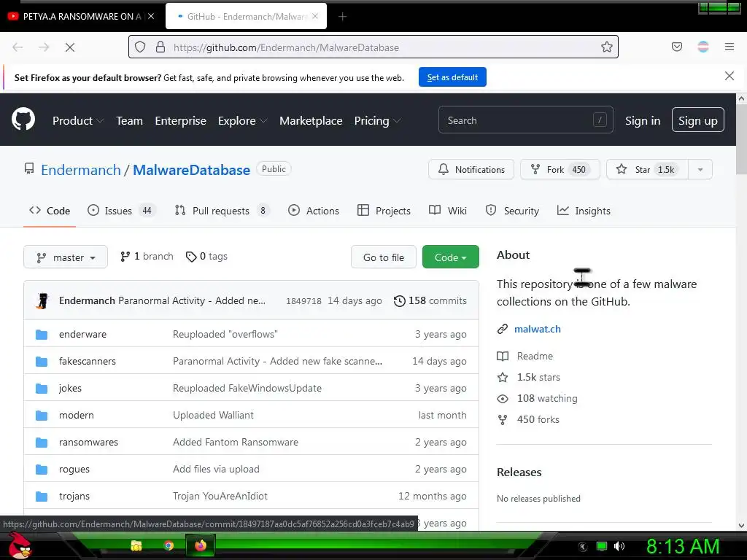The image size is (747, 560).
Task: Open the master branch selector
Action: pyautogui.click(x=66, y=257)
